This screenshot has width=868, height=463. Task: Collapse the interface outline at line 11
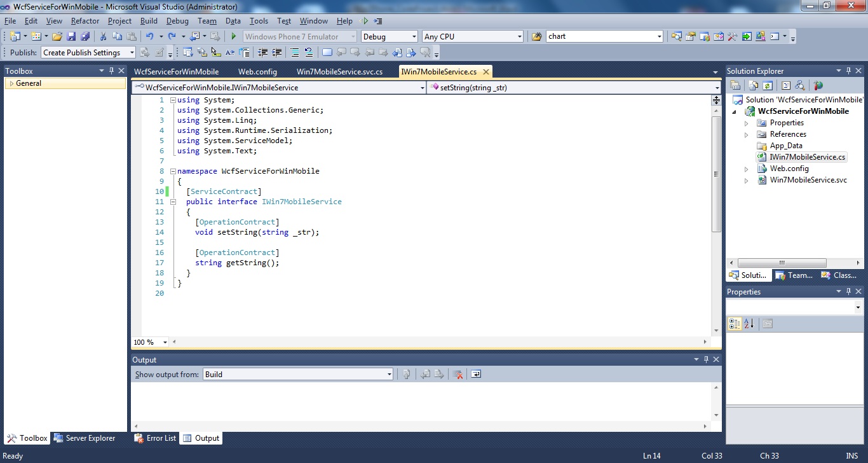(x=173, y=202)
